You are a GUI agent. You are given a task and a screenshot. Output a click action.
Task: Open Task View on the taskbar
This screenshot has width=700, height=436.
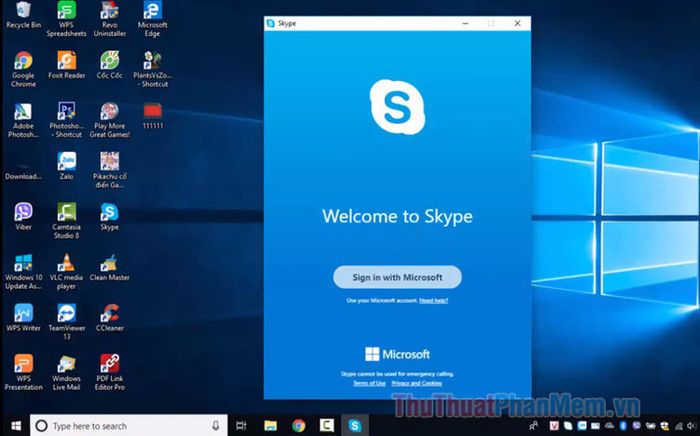pos(241,426)
